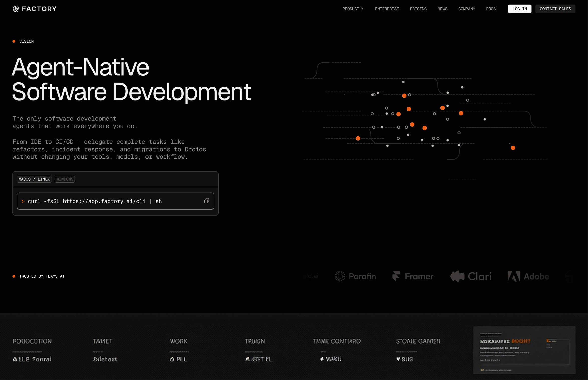This screenshot has height=380, width=588.
Task: Open the DOCS page
Action: coord(491,9)
